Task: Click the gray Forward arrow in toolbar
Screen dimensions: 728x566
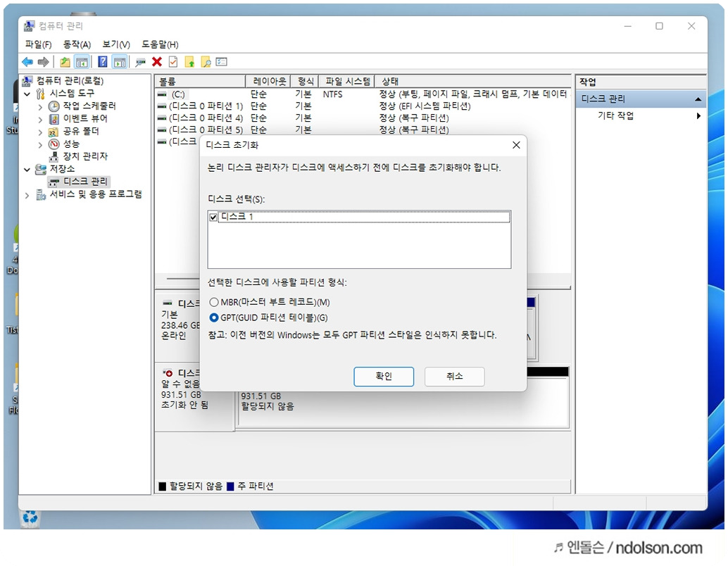Action: (43, 62)
